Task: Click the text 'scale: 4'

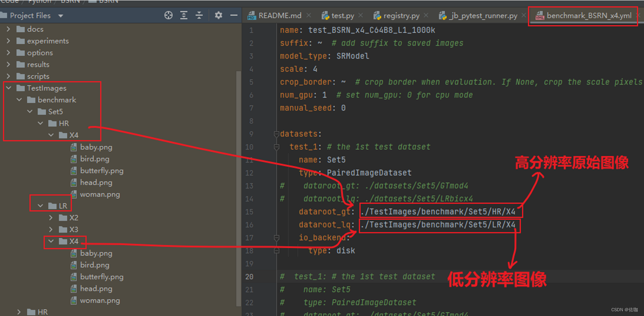Action: click(298, 69)
